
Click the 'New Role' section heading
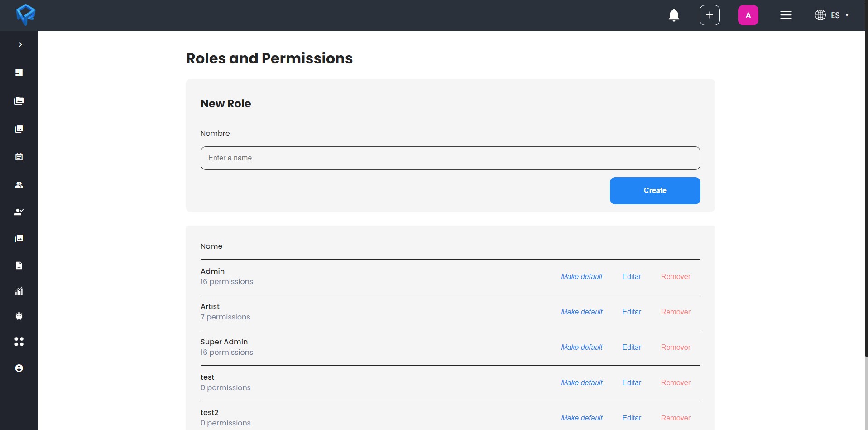tap(225, 104)
